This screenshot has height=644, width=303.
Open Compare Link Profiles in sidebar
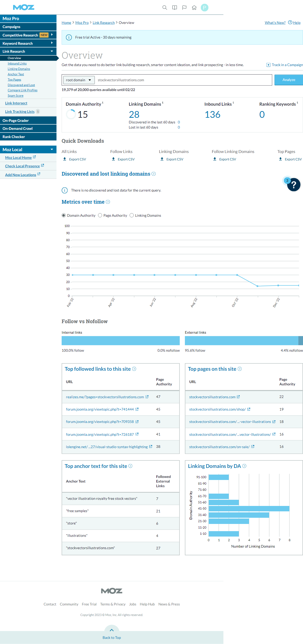click(x=23, y=90)
